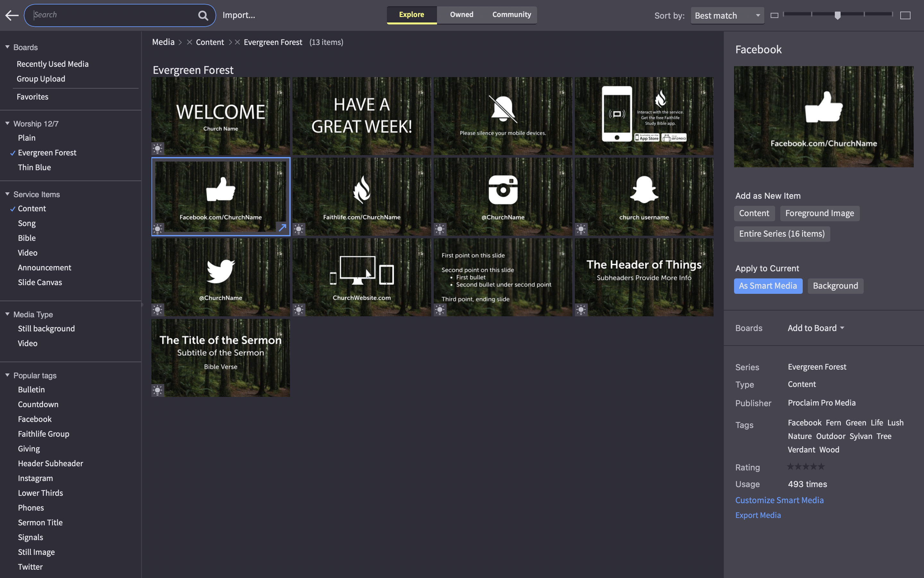Collapse the Popular tags section
The width and height of the screenshot is (924, 578).
pyautogui.click(x=7, y=375)
